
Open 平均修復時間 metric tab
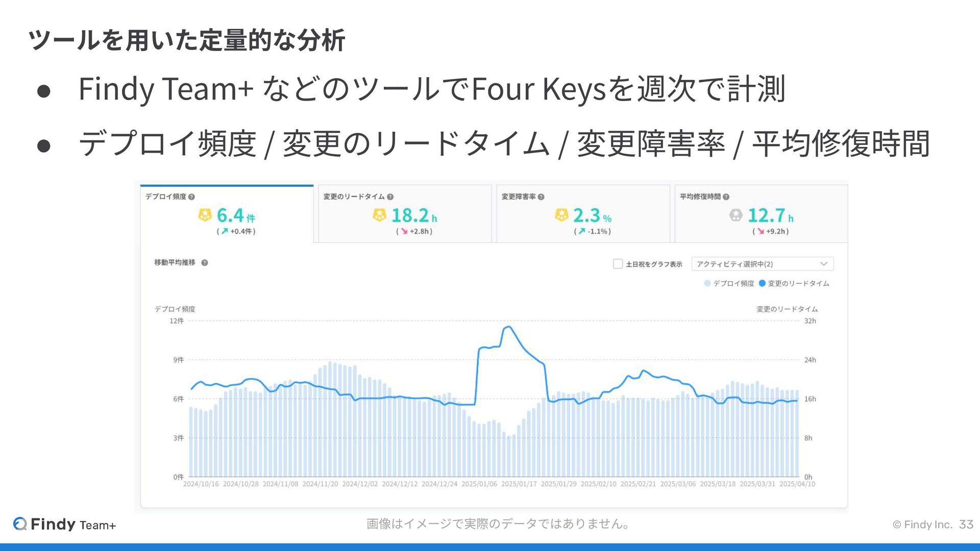point(761,214)
